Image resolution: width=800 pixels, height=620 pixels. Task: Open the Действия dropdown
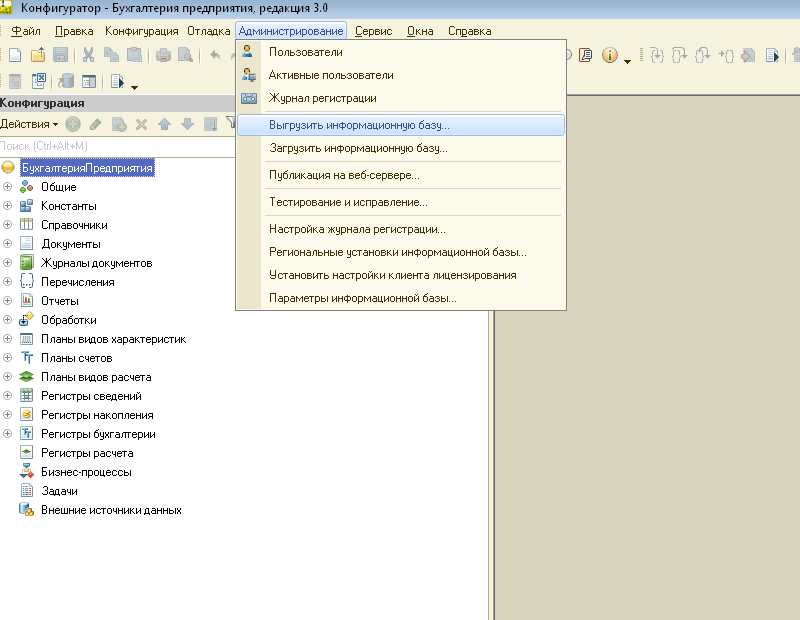pyautogui.click(x=29, y=125)
